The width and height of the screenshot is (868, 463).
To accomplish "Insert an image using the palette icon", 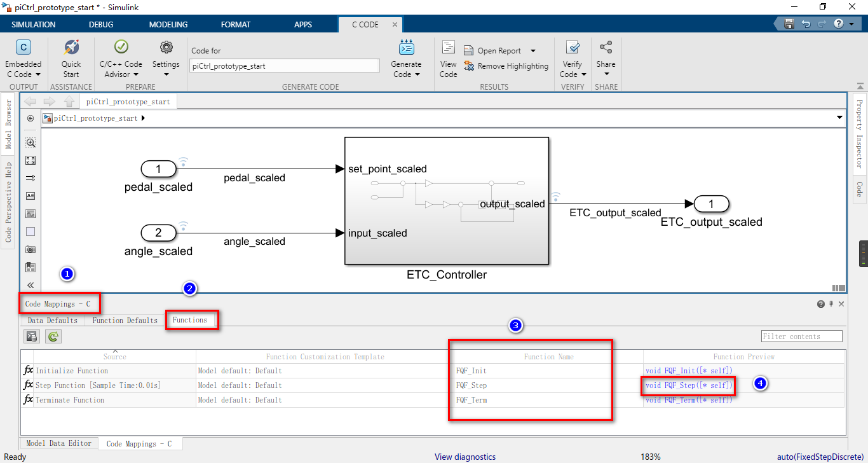I will tap(31, 214).
